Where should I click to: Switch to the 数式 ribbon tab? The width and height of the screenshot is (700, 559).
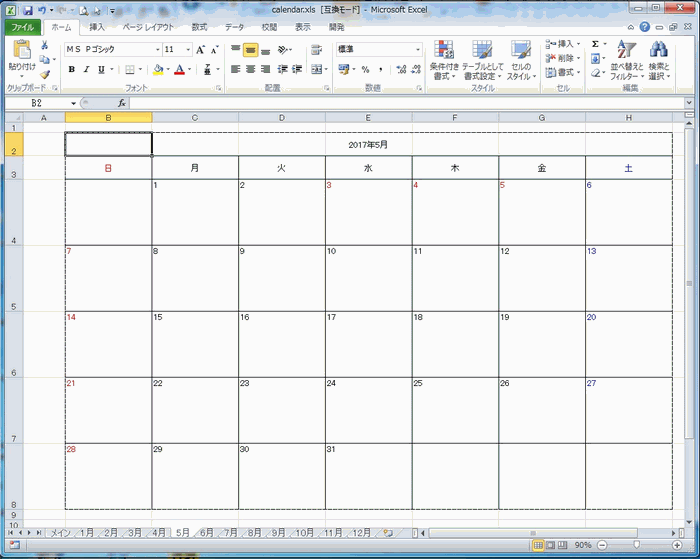click(199, 27)
